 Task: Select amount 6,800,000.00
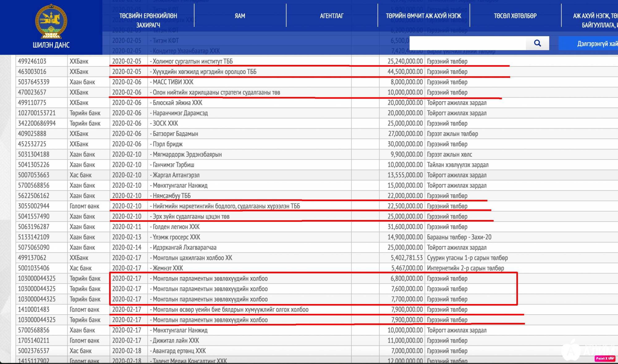(x=407, y=278)
